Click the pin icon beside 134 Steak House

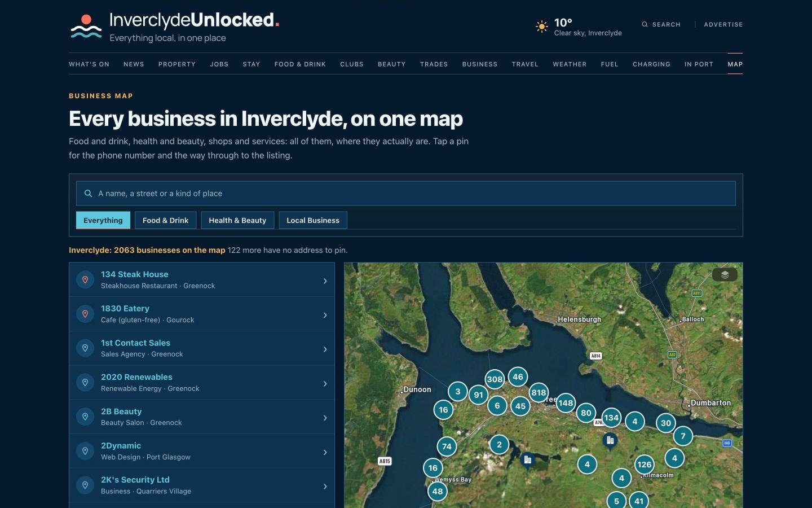[x=85, y=280]
